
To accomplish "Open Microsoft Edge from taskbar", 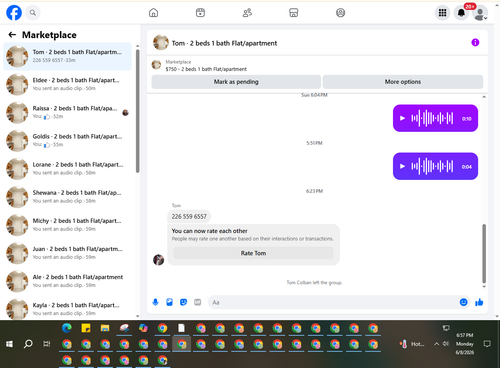I will [67, 328].
